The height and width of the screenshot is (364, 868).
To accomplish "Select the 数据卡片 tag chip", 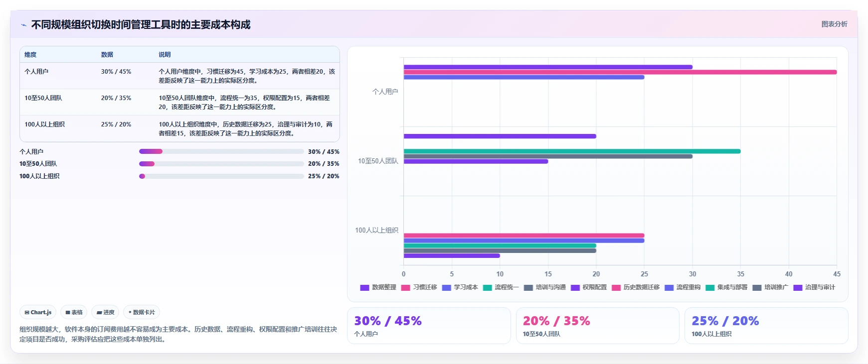I will click(142, 312).
